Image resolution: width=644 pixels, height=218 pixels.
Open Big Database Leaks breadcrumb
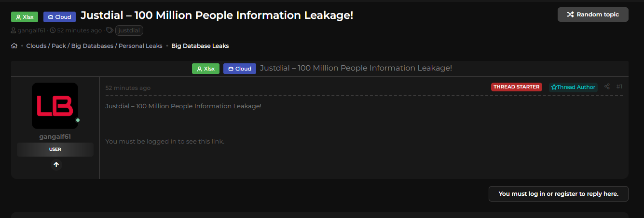pyautogui.click(x=200, y=46)
